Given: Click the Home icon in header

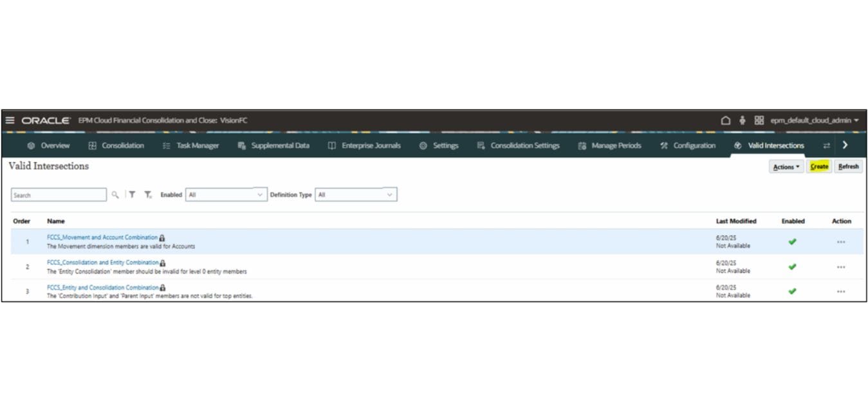Looking at the screenshot, I should tap(726, 120).
